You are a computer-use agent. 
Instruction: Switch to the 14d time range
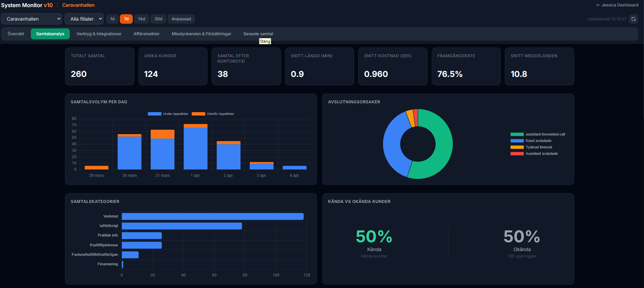point(142,19)
